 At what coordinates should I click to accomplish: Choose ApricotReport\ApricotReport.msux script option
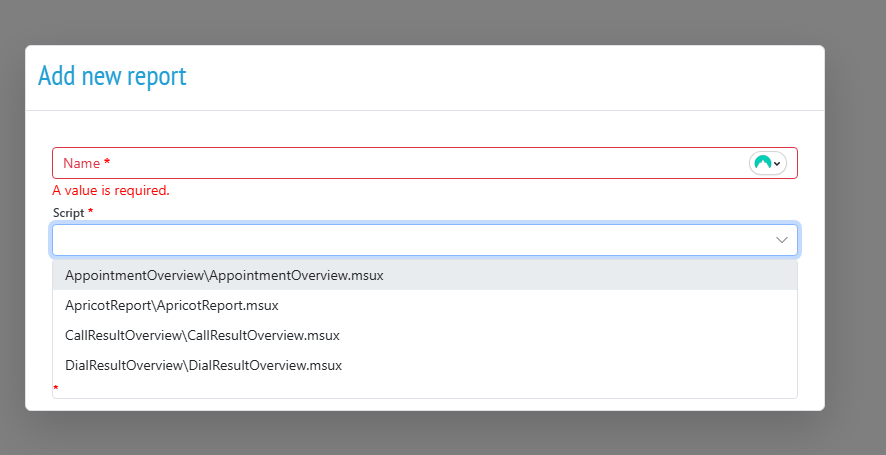point(171,305)
